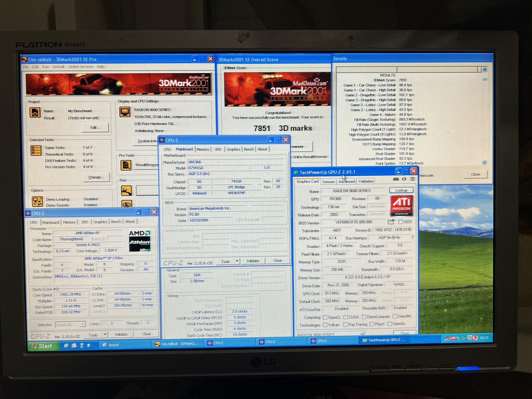The width and height of the screenshot is (532, 399).
Task: Click the Lookup button in GPU-Z
Action: tap(401, 190)
